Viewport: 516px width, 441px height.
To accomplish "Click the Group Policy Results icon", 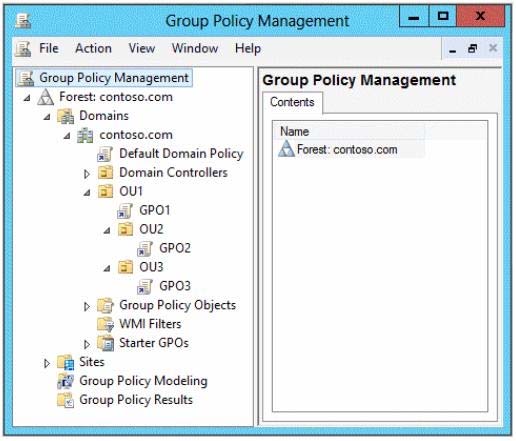I will [65, 400].
